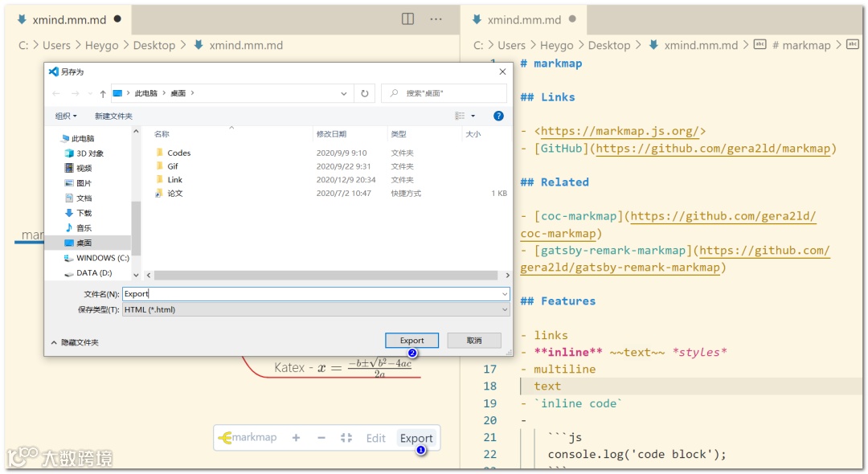868x474 pixels.
Task: Select 图片 in navigation pane
Action: [77, 183]
